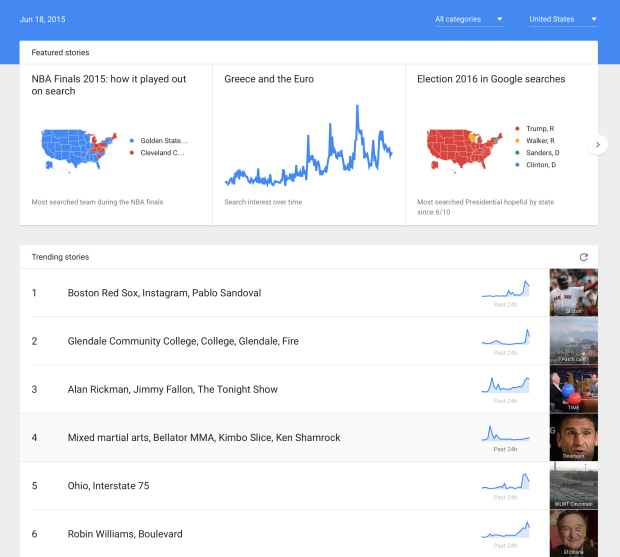Select the Clinton, D legend entry
The height and width of the screenshot is (557, 620).
[x=536, y=165]
